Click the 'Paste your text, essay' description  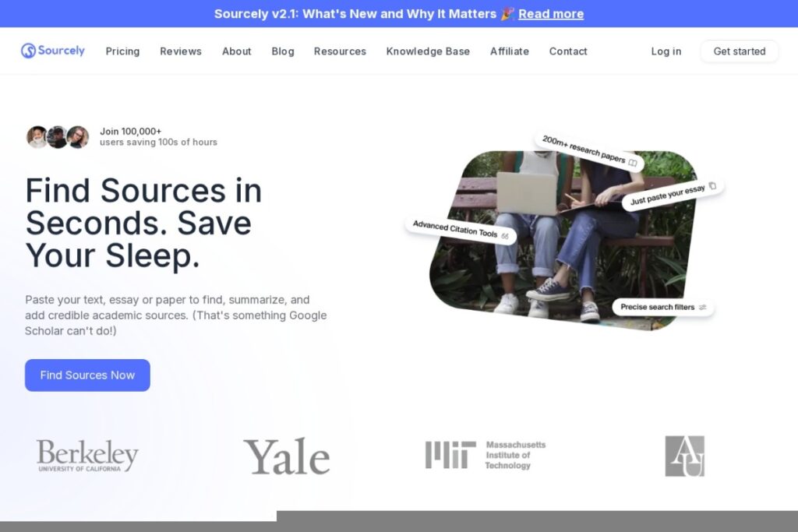(176, 315)
